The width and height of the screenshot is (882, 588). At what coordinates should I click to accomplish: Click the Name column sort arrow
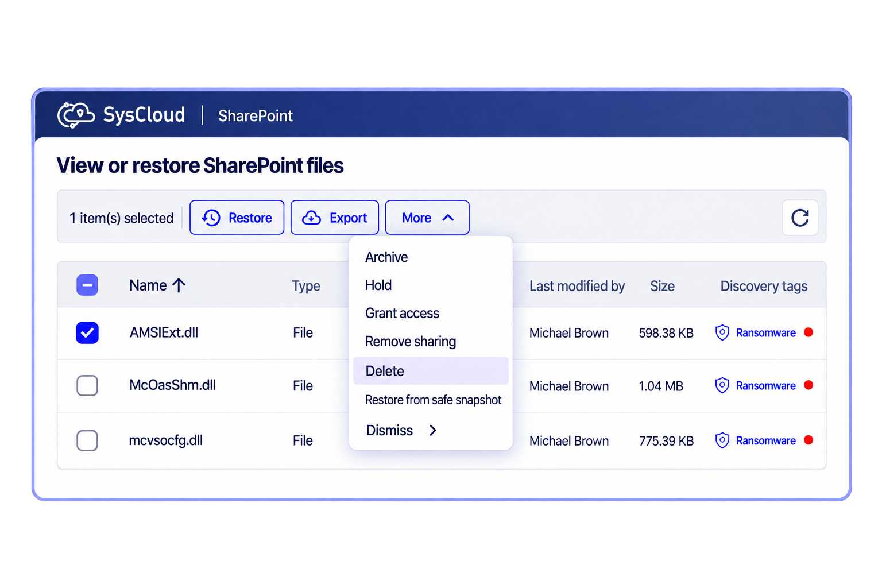(x=179, y=285)
